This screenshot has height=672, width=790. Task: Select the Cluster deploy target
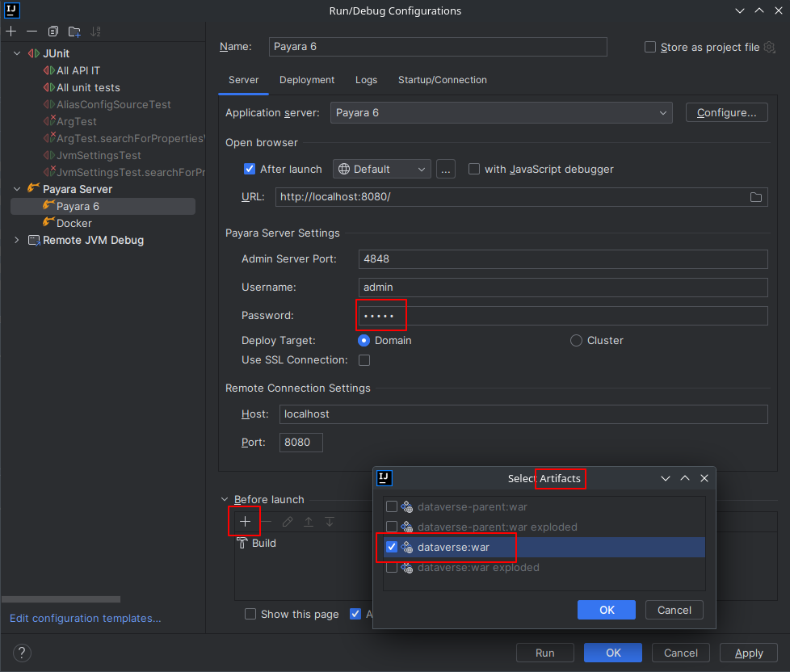click(576, 340)
